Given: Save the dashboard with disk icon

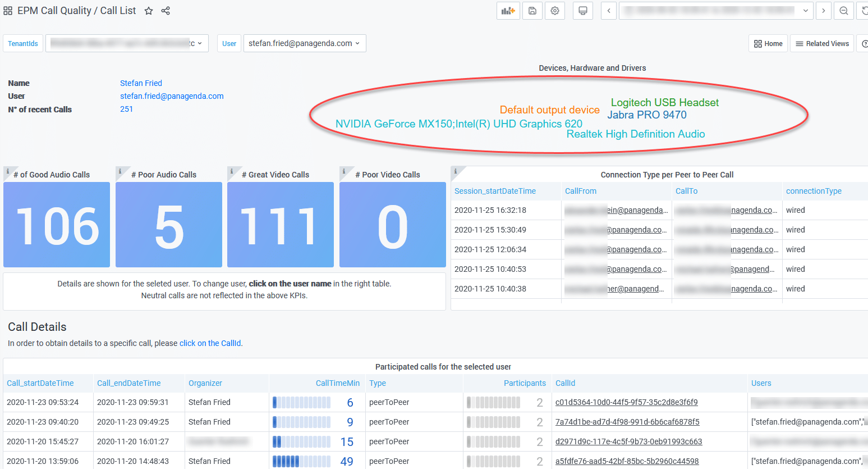Looking at the screenshot, I should pyautogui.click(x=532, y=11).
